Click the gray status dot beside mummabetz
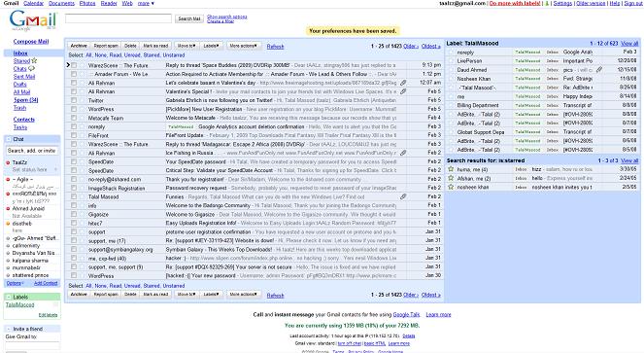 [x=8, y=267]
